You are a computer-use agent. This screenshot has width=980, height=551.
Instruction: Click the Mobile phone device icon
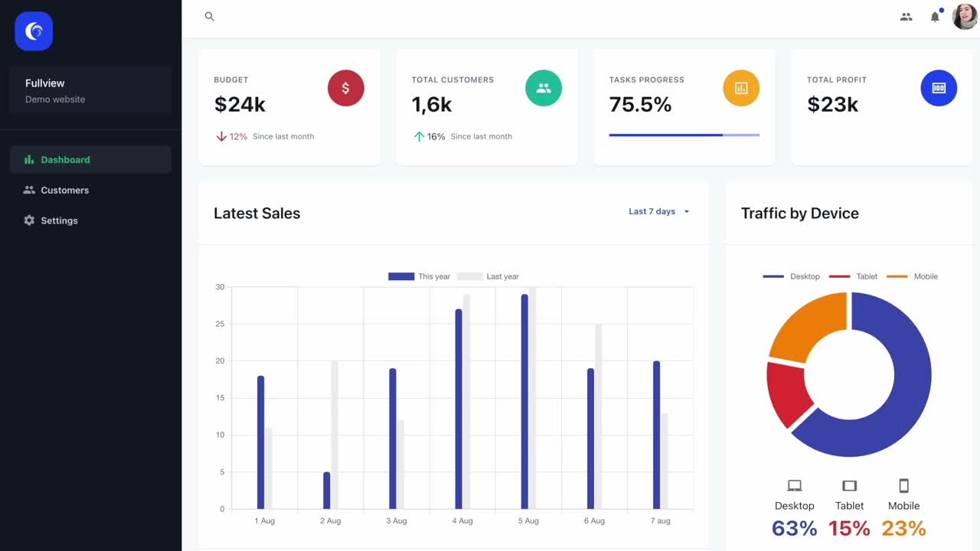(x=903, y=486)
